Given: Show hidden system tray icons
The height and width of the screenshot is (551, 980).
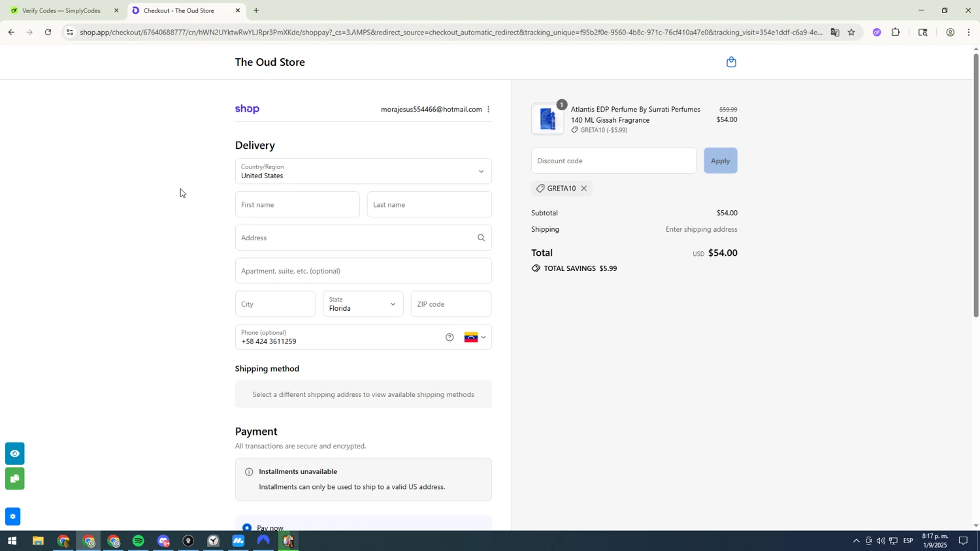Looking at the screenshot, I should (x=856, y=541).
